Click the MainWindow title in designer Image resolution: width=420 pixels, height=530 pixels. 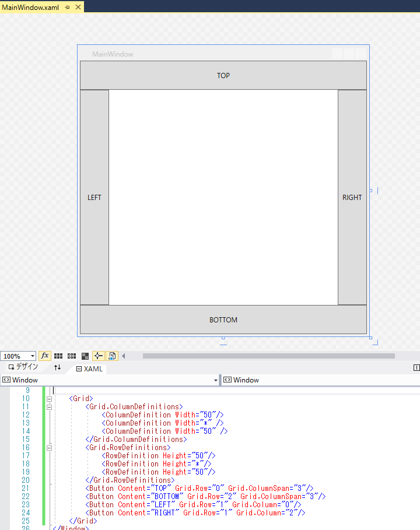[x=113, y=54]
